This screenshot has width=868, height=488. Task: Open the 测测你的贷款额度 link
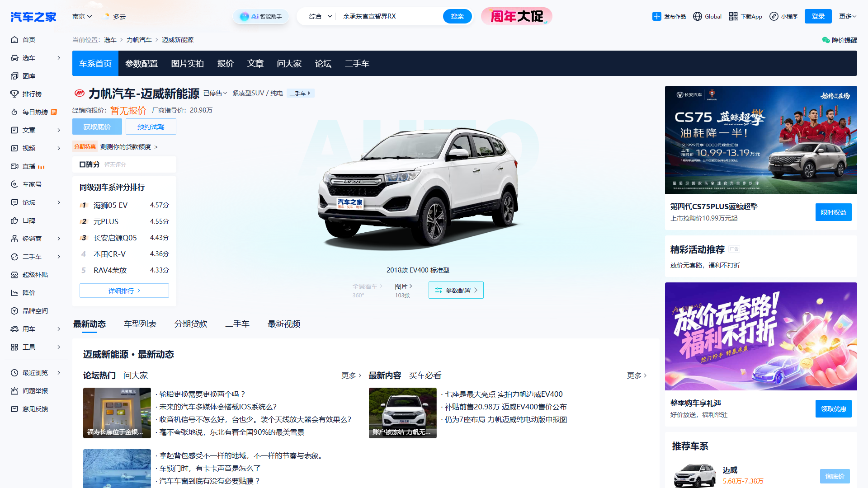129,147
